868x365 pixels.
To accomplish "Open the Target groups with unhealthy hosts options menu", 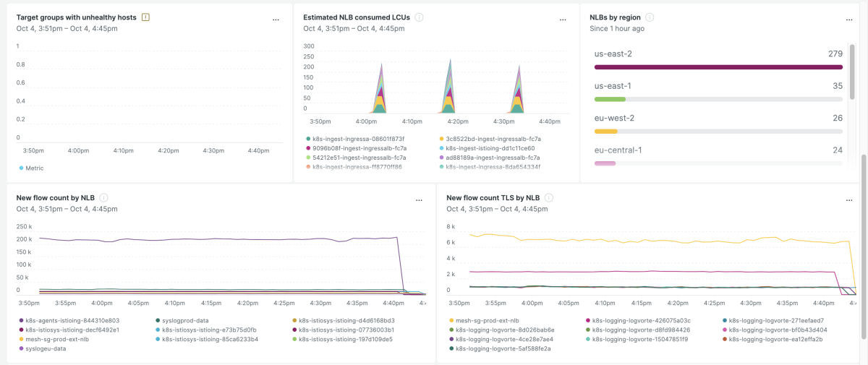I will point(276,20).
